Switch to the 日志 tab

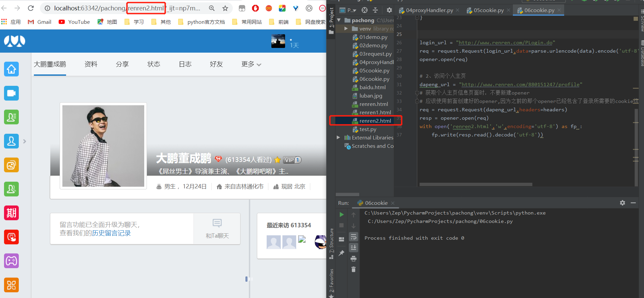(x=185, y=64)
